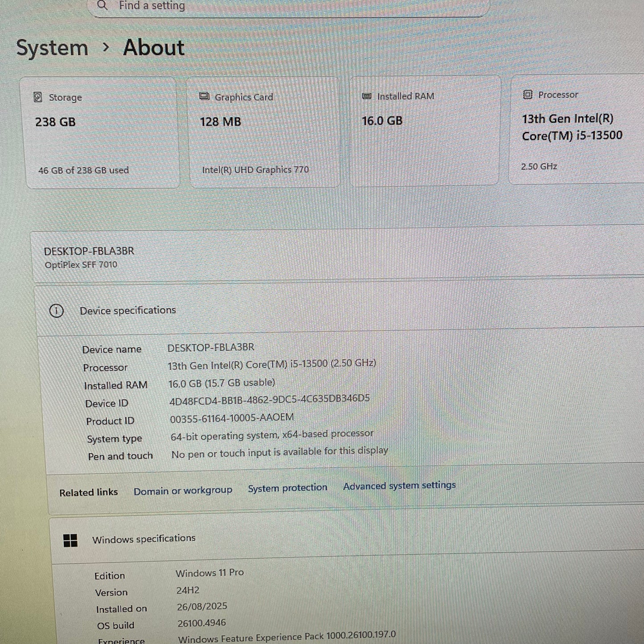
Task: Open System protection
Action: [287, 488]
